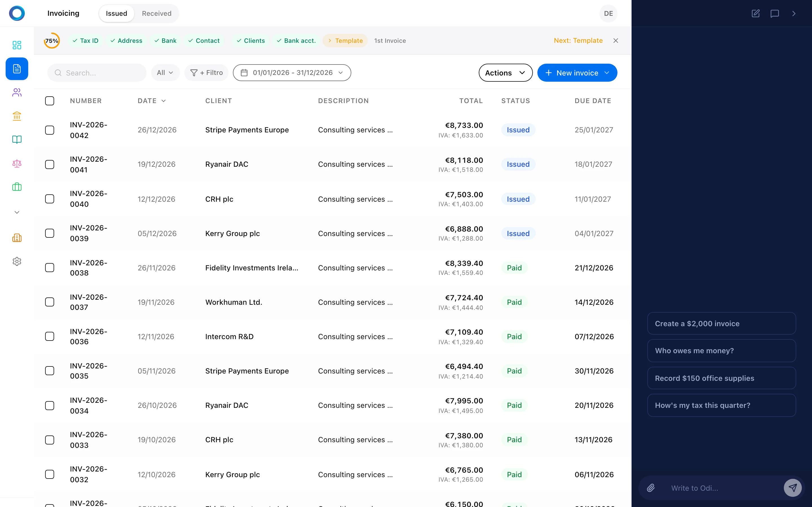Viewport: 812px width, 507px height.
Task: Click the New invoice button
Action: point(577,72)
